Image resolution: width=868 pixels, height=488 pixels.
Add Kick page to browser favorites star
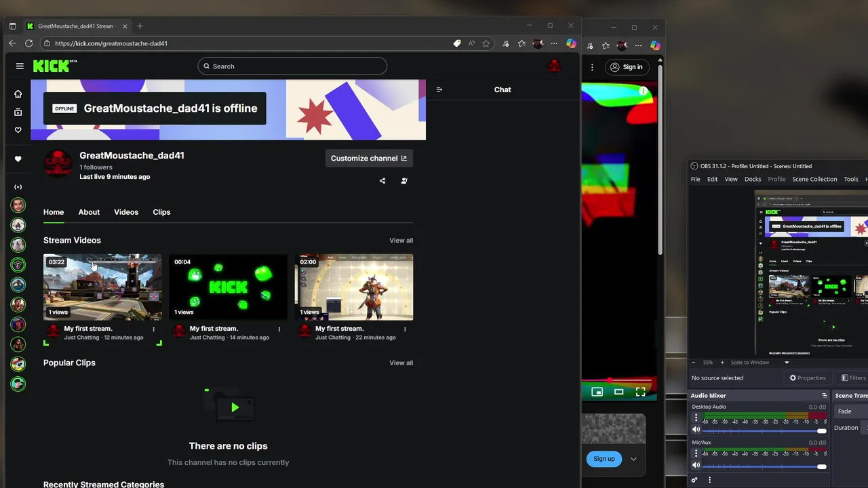[486, 43]
